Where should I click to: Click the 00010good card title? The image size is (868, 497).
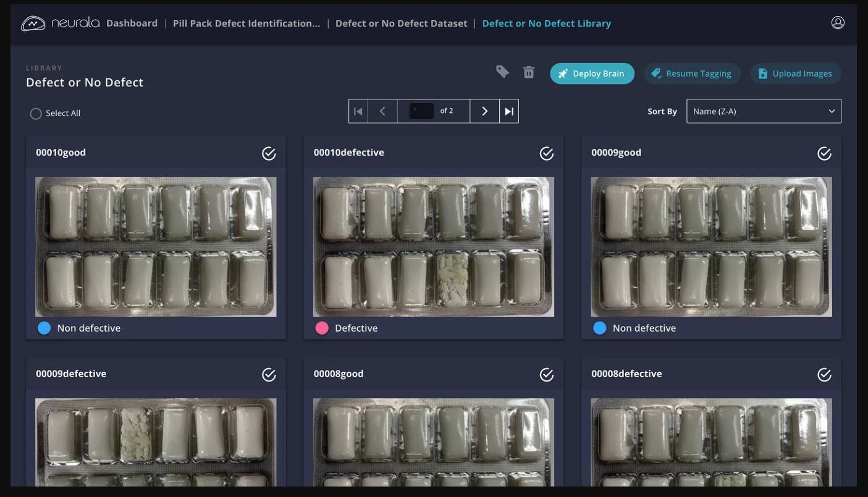click(61, 152)
